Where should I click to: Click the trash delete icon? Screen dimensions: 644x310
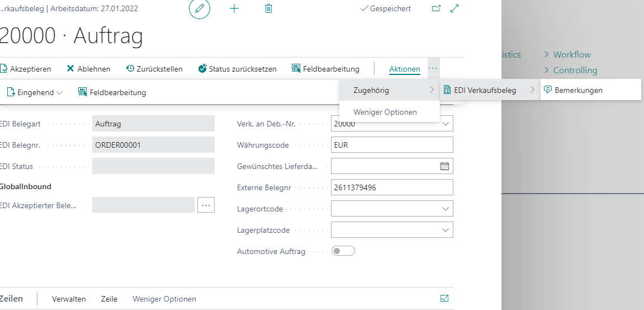[x=268, y=9]
